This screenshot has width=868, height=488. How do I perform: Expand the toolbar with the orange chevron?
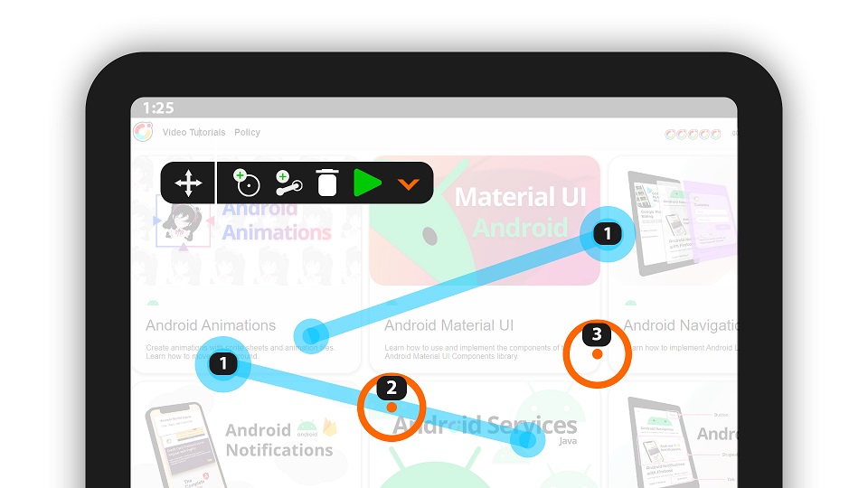(409, 184)
